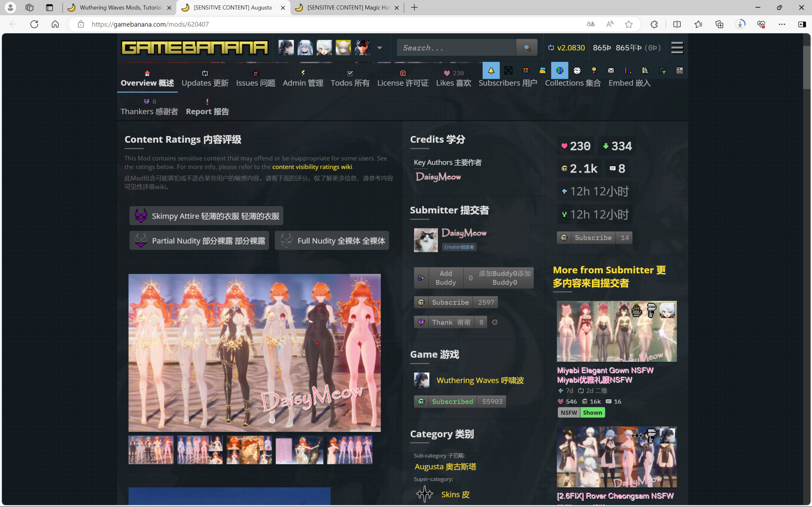The height and width of the screenshot is (507, 812).
Task: Click the Skins category sparkle icon
Action: pyautogui.click(x=424, y=494)
